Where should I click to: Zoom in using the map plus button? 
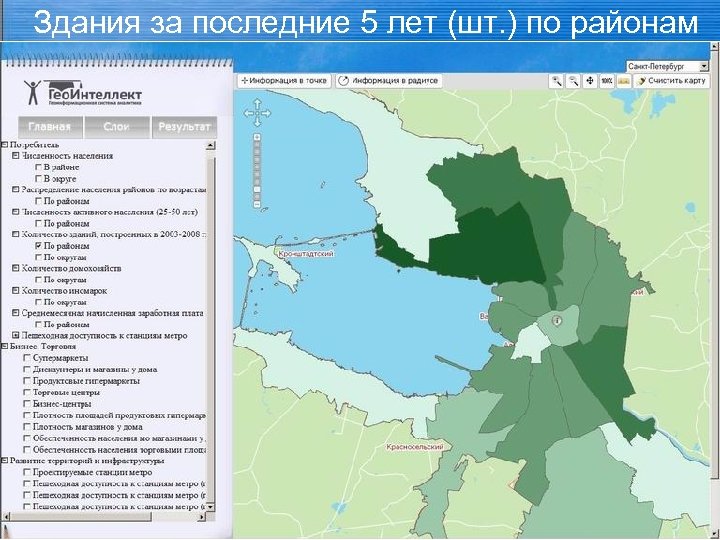[257, 137]
